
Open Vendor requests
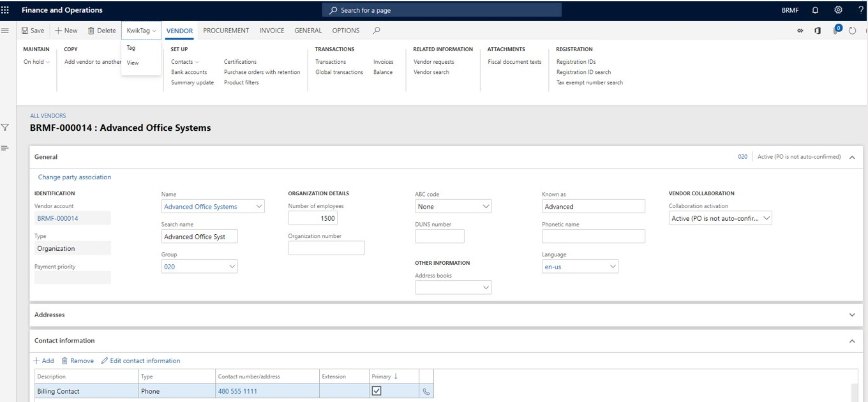click(434, 62)
